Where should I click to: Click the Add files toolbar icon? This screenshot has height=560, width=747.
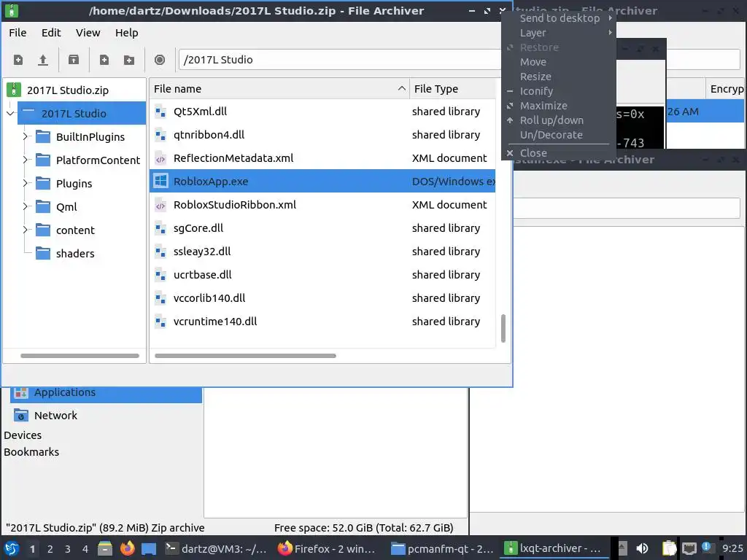tap(104, 60)
